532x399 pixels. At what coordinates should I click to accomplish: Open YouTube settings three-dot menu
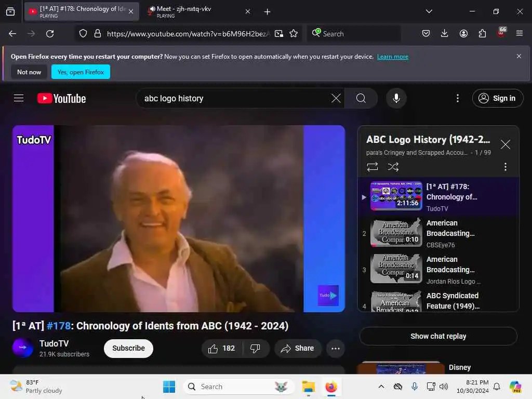coord(457,98)
